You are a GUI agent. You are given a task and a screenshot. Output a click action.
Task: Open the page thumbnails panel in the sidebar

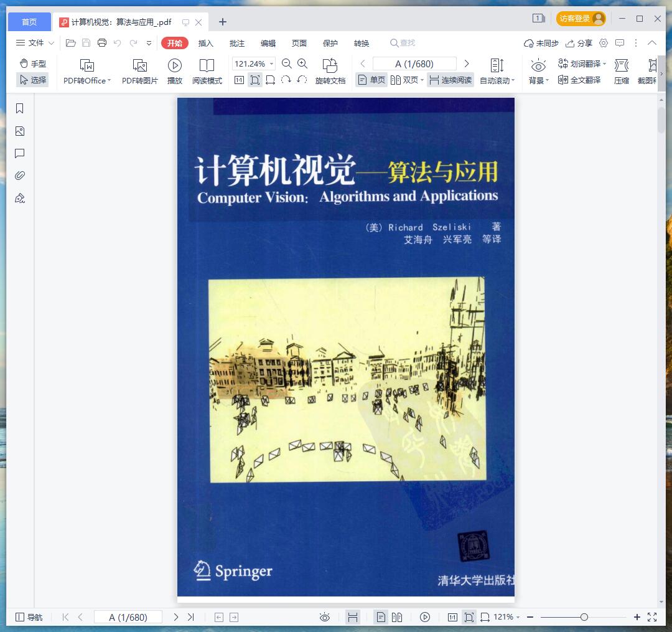[x=20, y=131]
